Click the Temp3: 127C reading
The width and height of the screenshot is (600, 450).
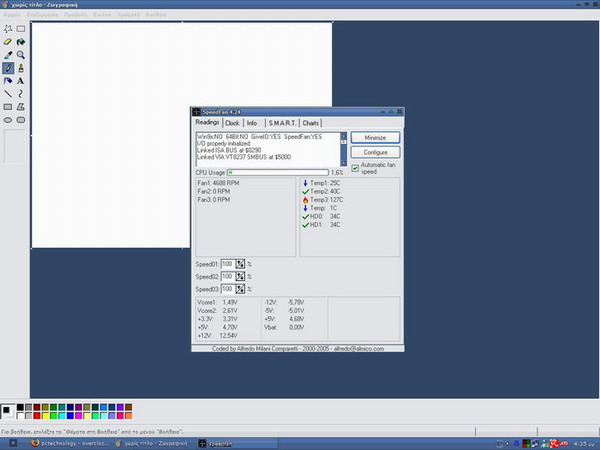(326, 200)
